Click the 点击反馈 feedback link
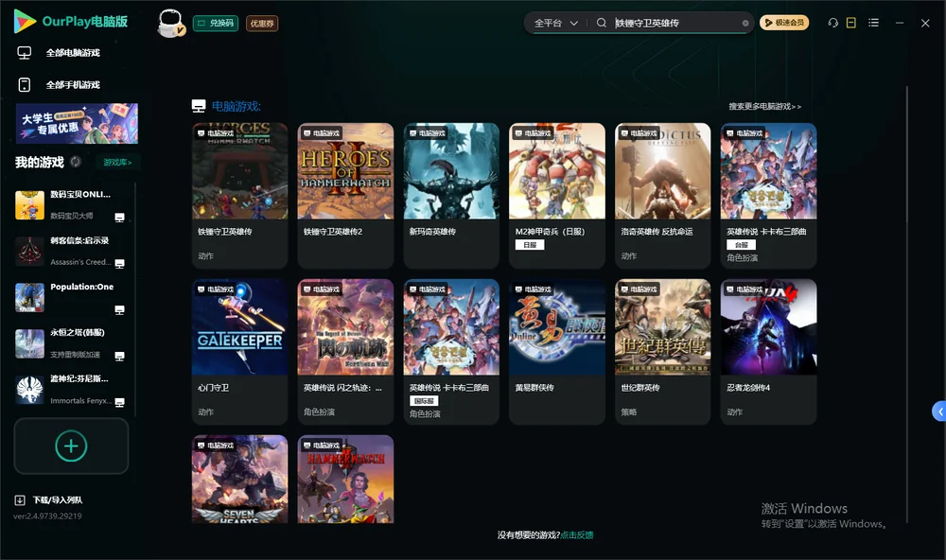Viewport: 946px width, 560px height. [x=577, y=535]
